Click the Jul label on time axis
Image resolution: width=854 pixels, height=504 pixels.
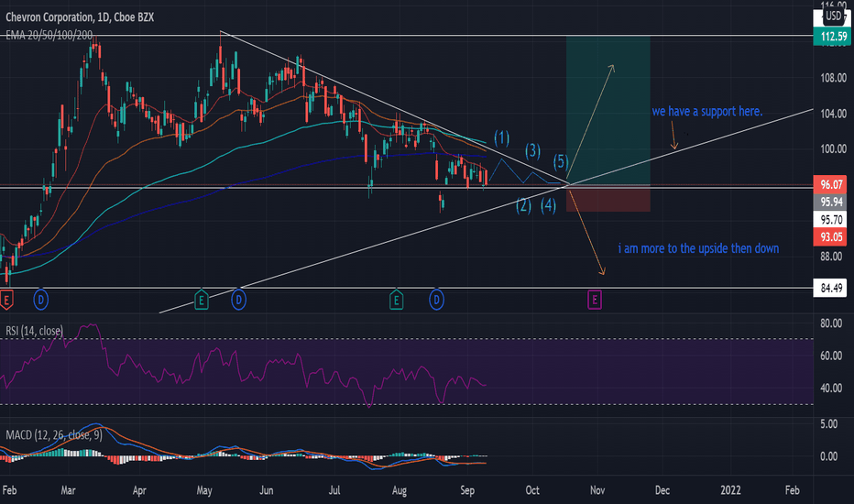pyautogui.click(x=334, y=490)
